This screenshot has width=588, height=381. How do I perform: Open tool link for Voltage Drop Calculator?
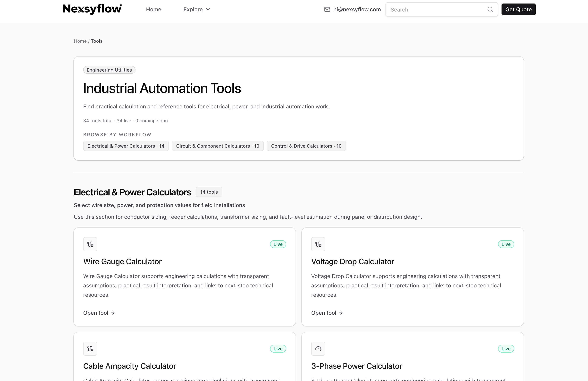[327, 313]
